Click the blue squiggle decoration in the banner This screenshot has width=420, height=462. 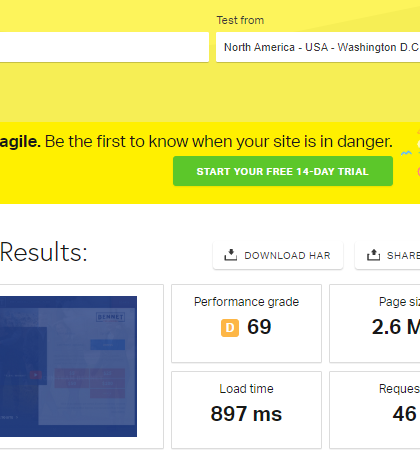tap(406, 153)
